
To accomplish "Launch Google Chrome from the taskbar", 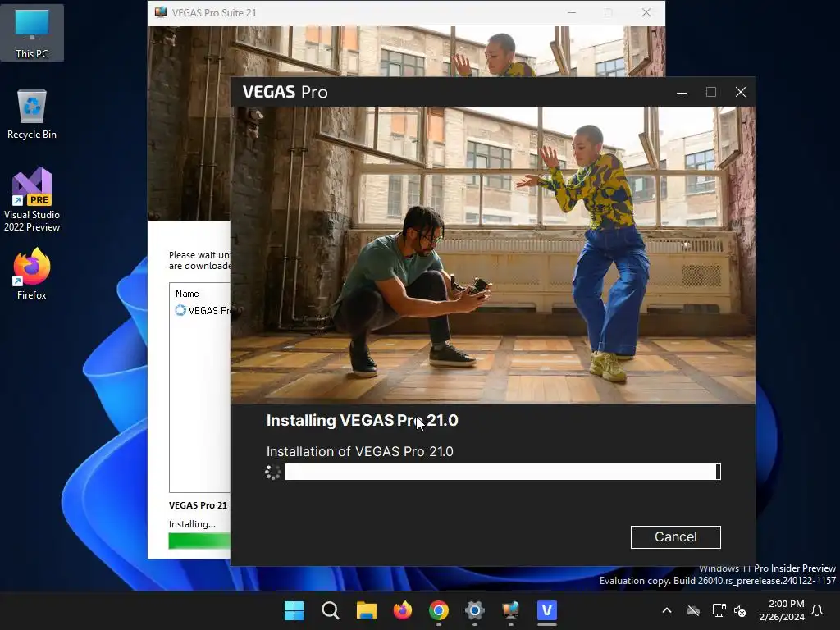I will 438,610.
